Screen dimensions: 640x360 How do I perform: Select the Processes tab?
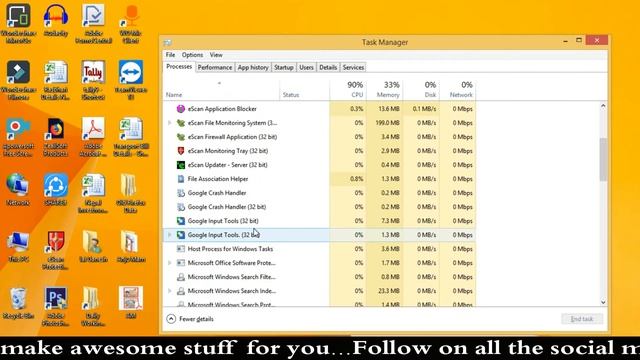click(179, 67)
